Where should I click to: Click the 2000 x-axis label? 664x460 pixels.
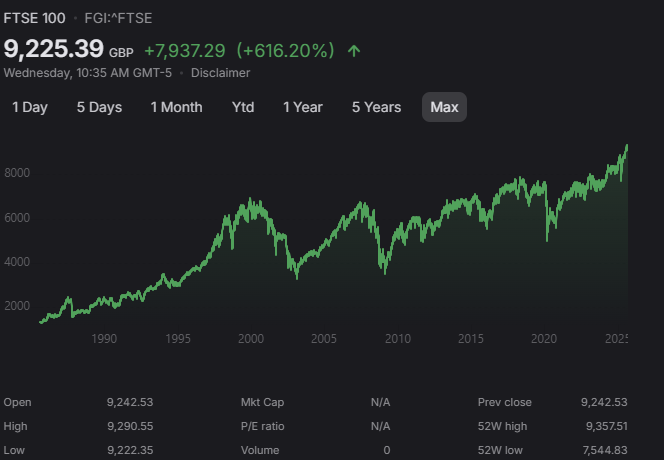point(251,339)
